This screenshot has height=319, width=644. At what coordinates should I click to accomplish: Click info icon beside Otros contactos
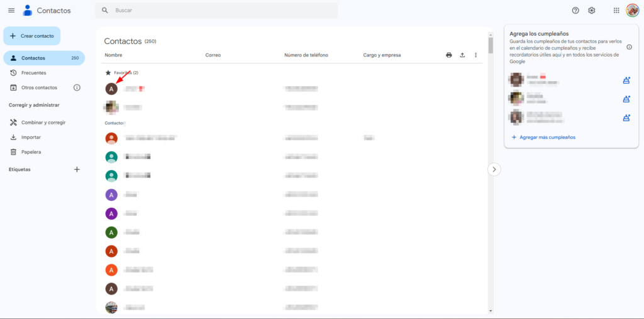77,88
